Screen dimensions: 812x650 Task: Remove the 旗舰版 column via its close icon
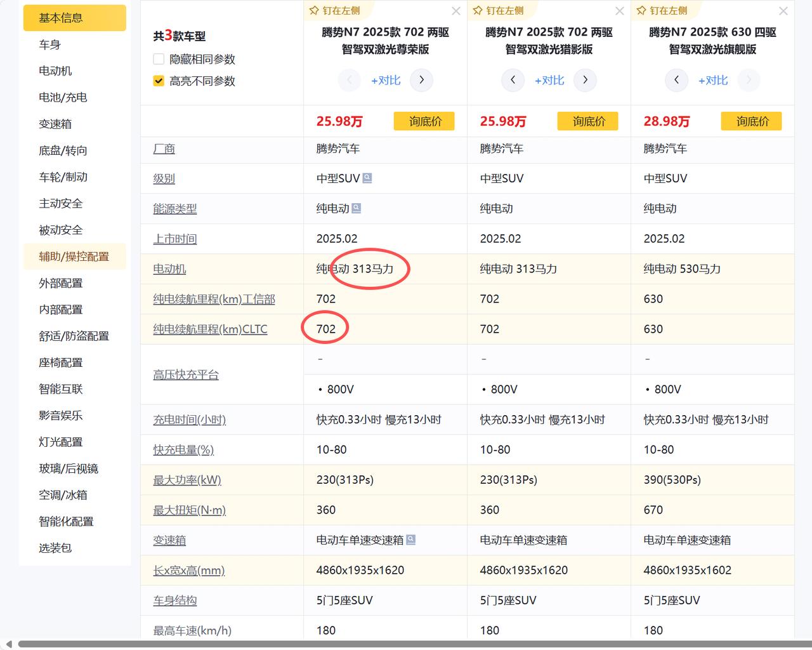click(x=783, y=11)
